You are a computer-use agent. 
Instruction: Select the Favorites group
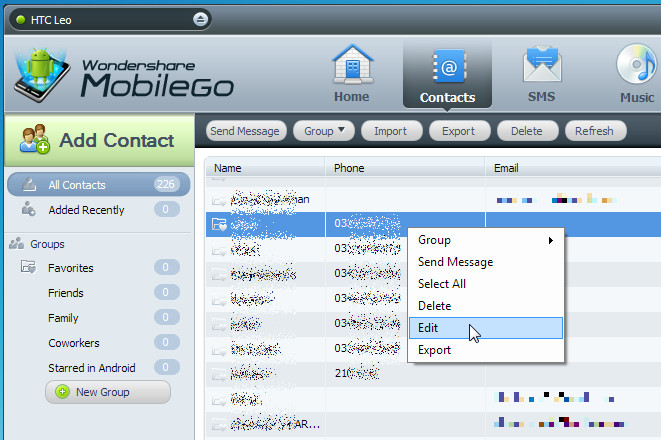[x=99, y=268]
